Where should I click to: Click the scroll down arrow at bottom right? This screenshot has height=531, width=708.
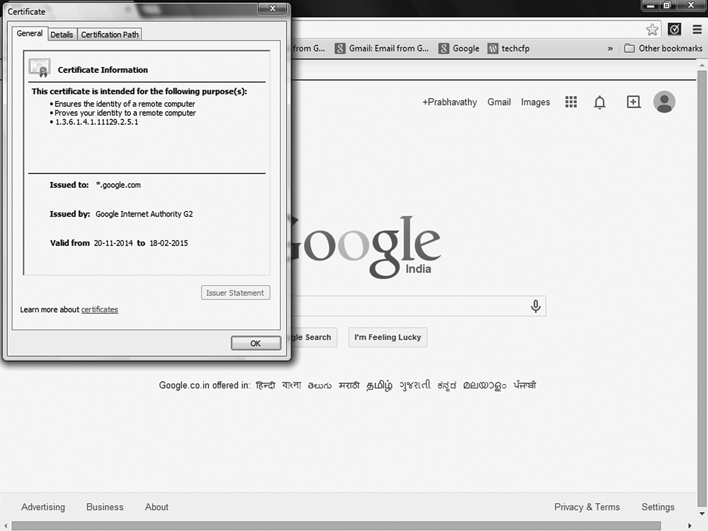(702, 514)
